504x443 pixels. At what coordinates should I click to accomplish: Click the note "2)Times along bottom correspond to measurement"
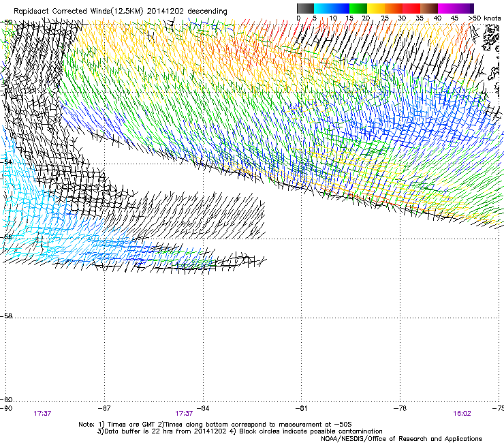[x=240, y=425]
